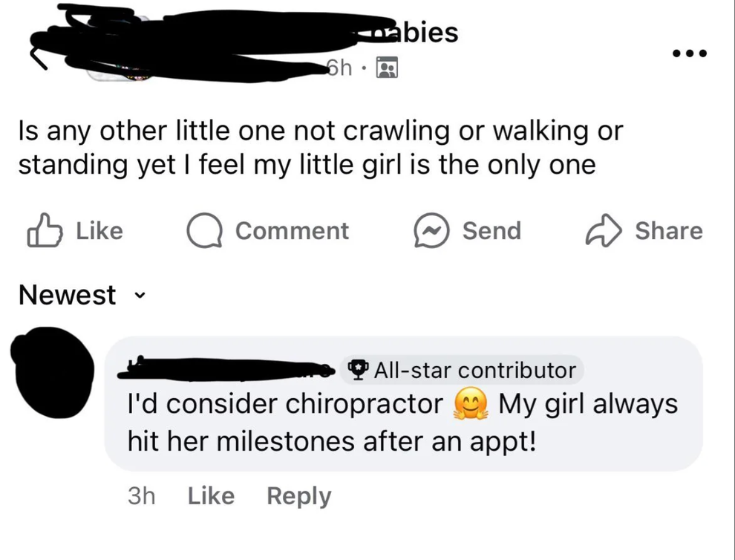Click the arrow Share icon

(x=603, y=230)
